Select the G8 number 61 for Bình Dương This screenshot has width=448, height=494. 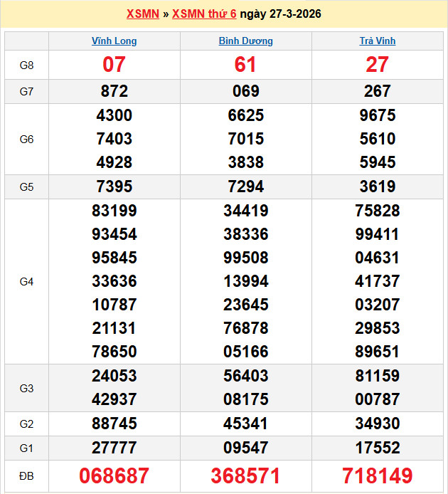pos(245,65)
